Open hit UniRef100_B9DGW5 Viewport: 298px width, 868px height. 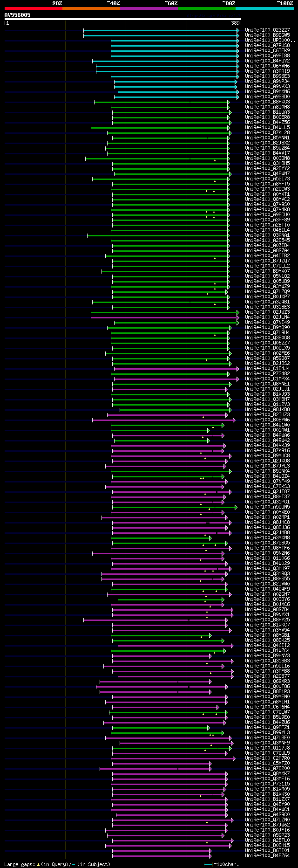[267, 35]
